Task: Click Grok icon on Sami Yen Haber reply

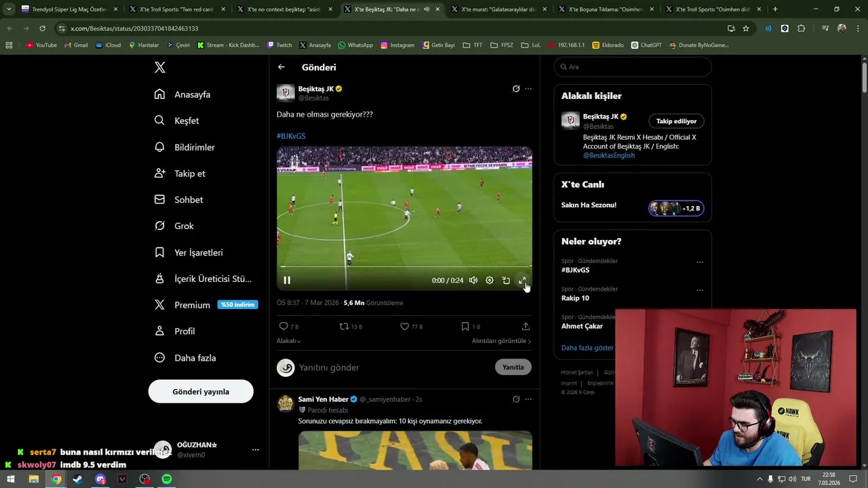Action: click(516, 399)
